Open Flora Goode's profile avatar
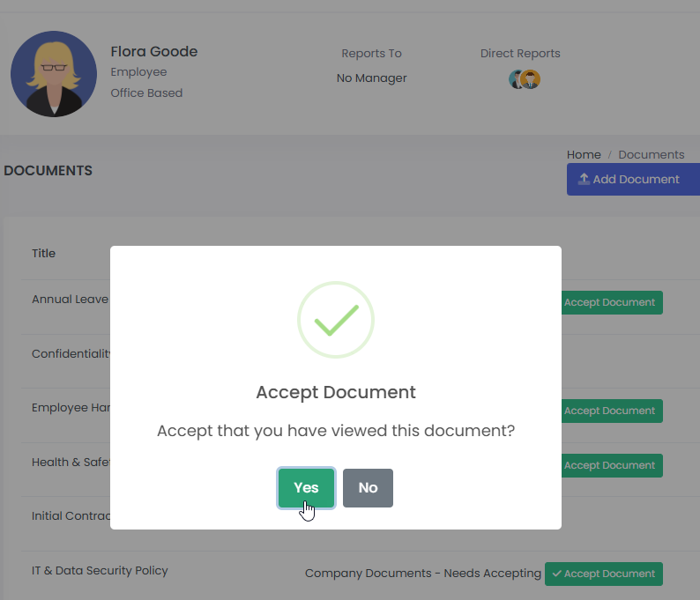 54,74
